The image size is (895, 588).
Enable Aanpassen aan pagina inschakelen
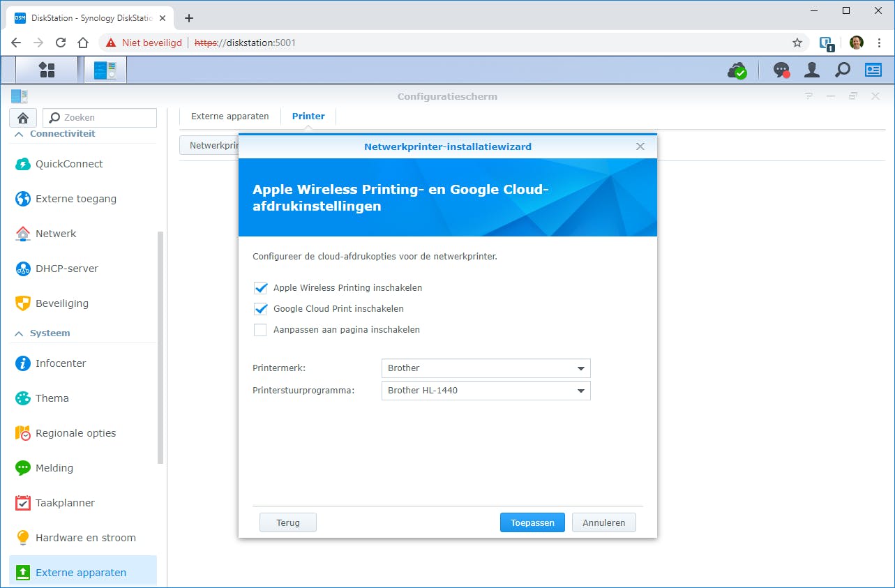click(260, 329)
